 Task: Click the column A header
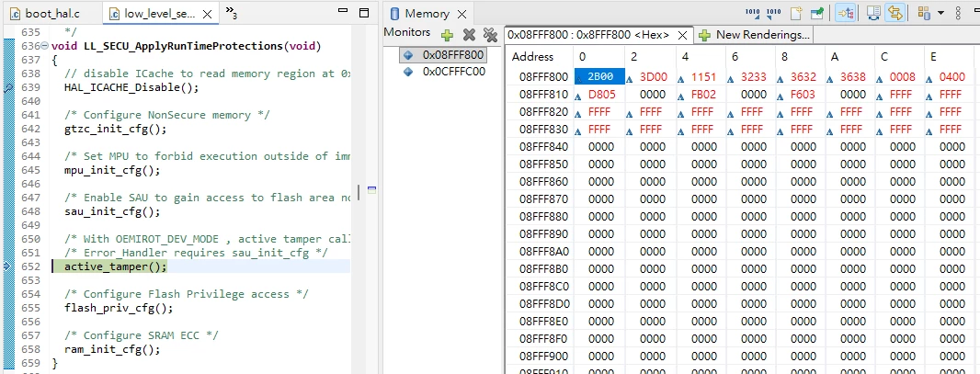(850, 57)
